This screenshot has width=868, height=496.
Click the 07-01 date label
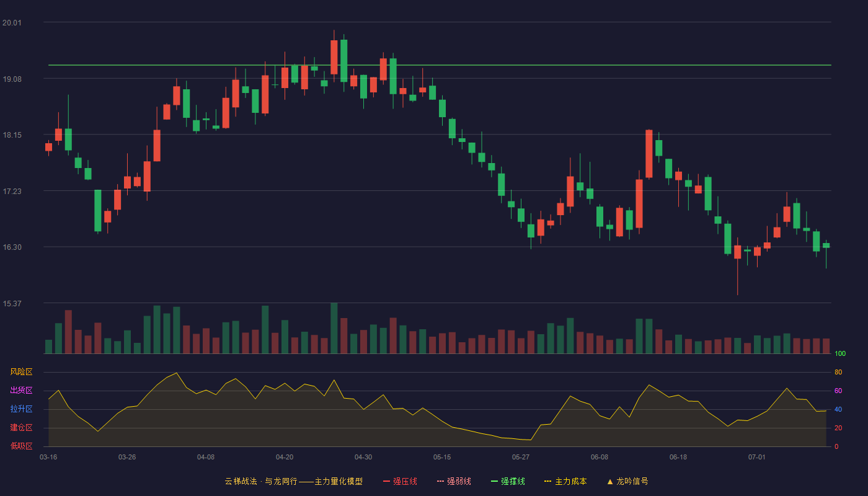tap(757, 457)
